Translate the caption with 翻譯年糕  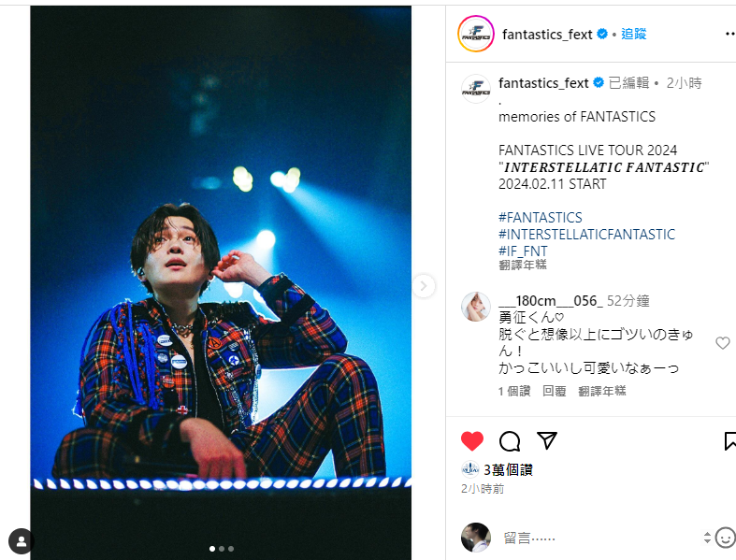pos(523,265)
